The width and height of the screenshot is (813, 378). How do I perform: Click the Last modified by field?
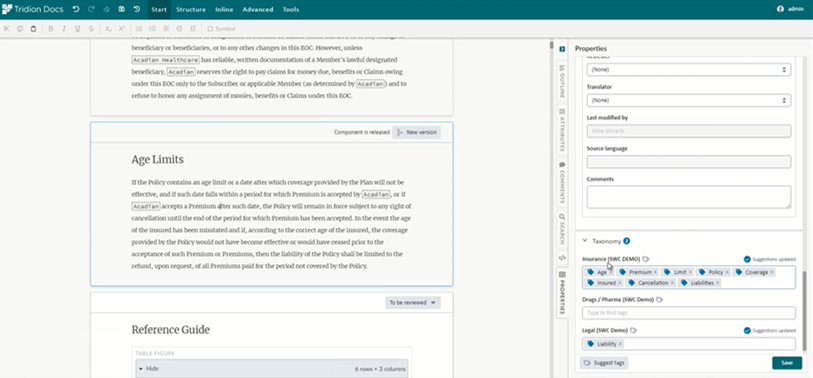coord(689,131)
